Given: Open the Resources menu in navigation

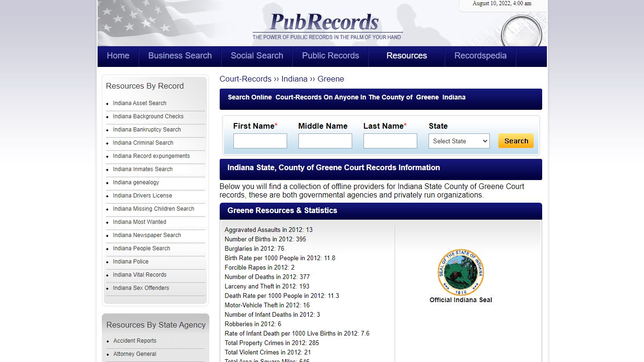Looking at the screenshot, I should tap(406, 56).
